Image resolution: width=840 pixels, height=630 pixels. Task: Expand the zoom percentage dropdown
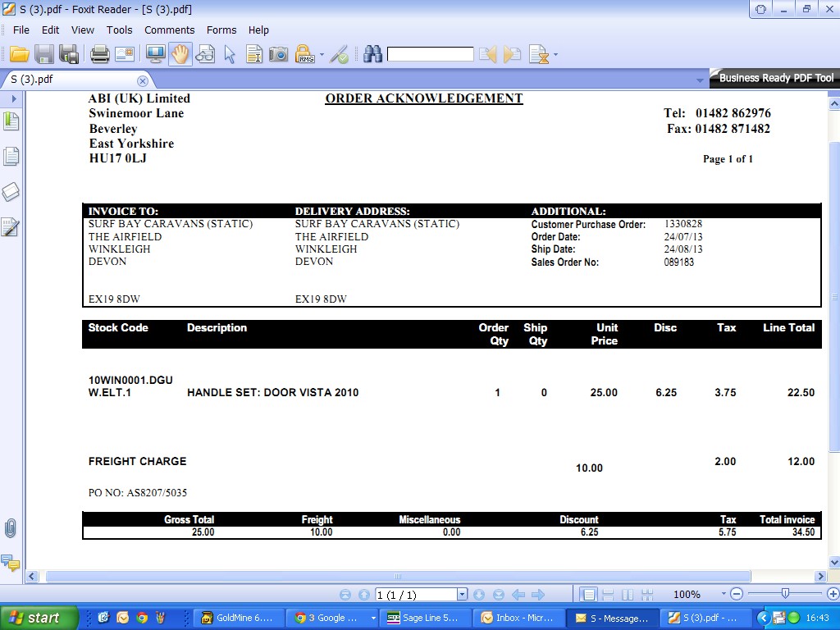point(724,595)
